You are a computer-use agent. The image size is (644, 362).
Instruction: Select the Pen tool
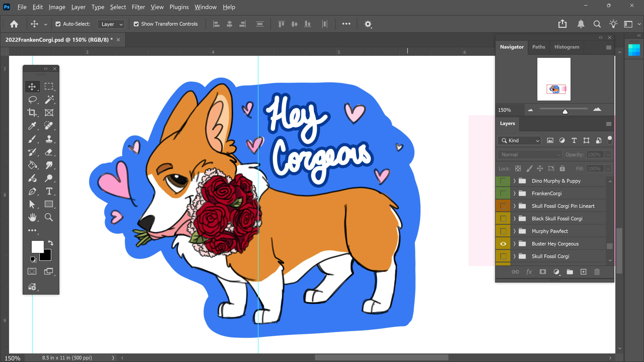32,191
